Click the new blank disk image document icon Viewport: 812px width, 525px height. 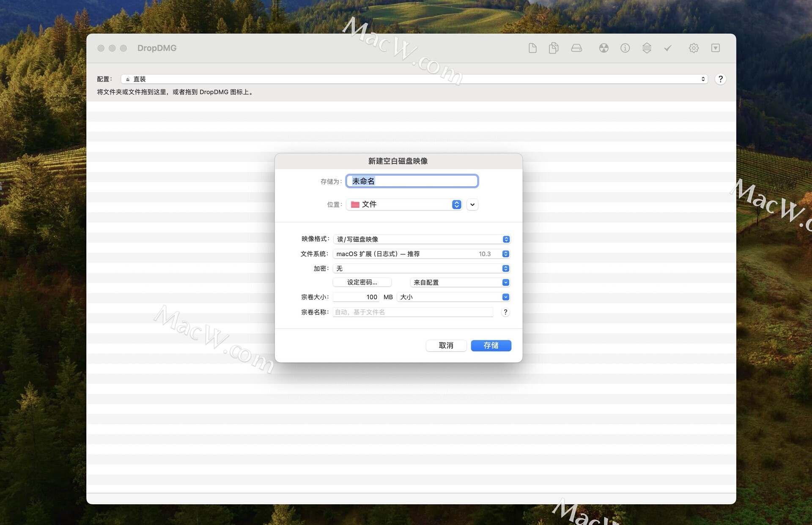[532, 48]
